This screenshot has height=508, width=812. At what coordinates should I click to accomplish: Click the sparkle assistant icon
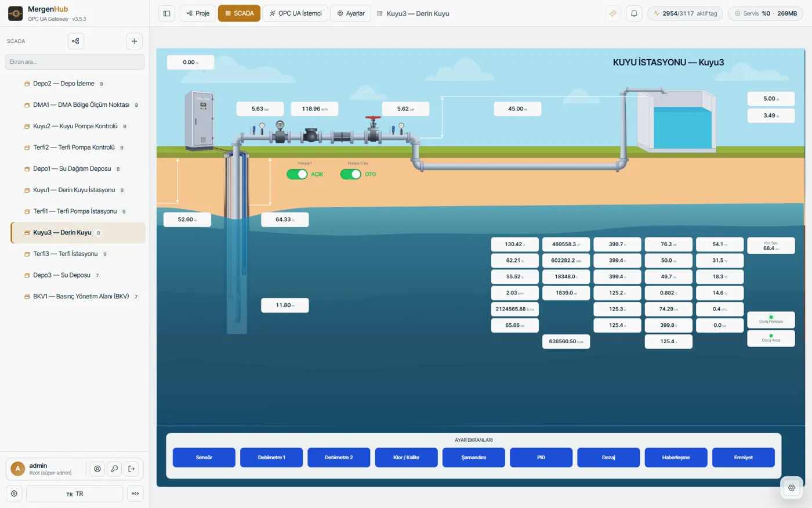612,13
